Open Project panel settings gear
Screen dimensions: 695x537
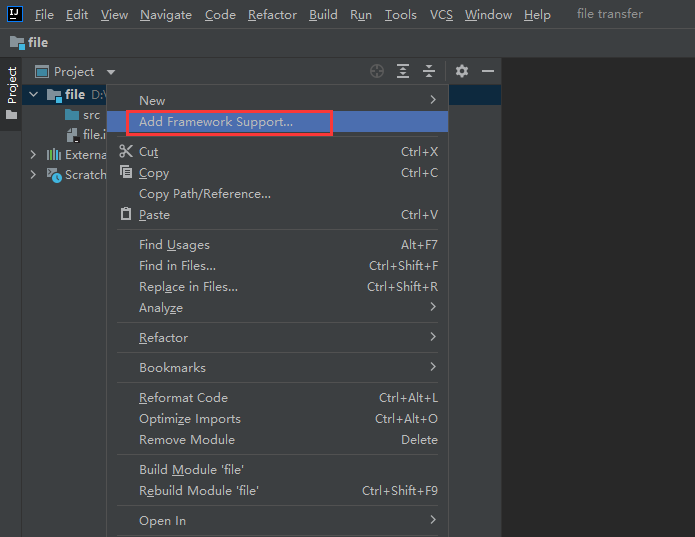(462, 71)
